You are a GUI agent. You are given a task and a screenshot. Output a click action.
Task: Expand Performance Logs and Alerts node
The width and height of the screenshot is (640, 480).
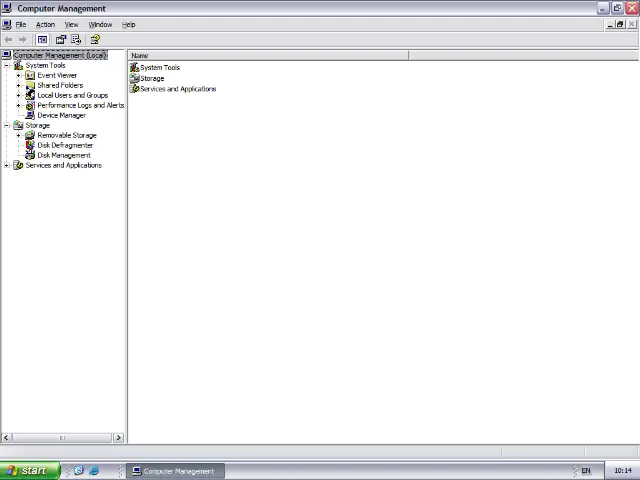point(18,105)
